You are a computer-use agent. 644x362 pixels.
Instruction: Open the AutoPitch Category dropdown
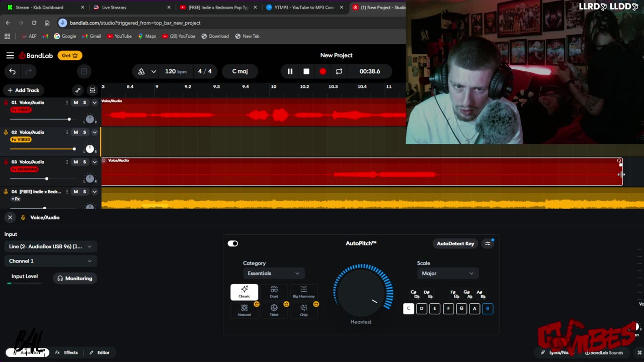tap(273, 274)
